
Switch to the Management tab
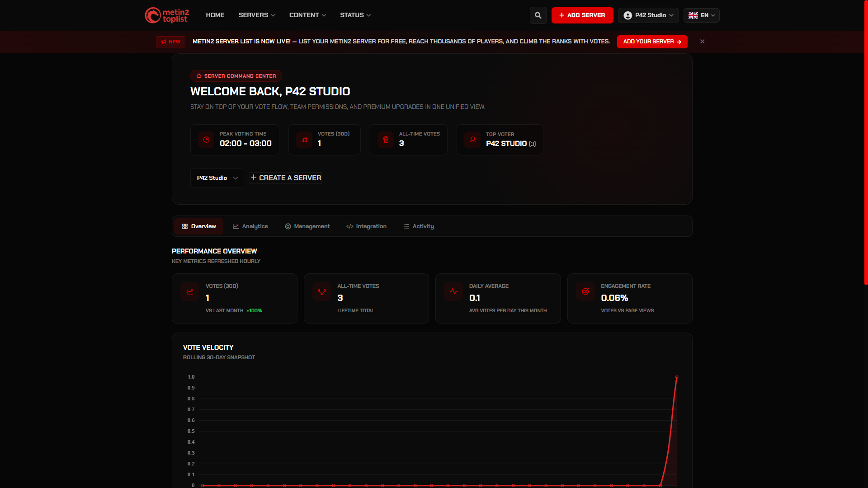pyautogui.click(x=307, y=226)
